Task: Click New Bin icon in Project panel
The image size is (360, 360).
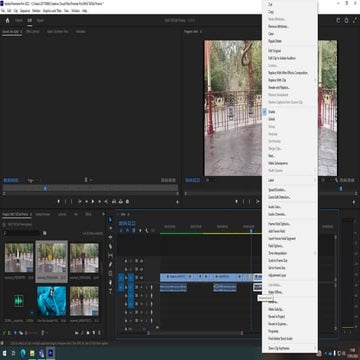Action: [x=88, y=333]
